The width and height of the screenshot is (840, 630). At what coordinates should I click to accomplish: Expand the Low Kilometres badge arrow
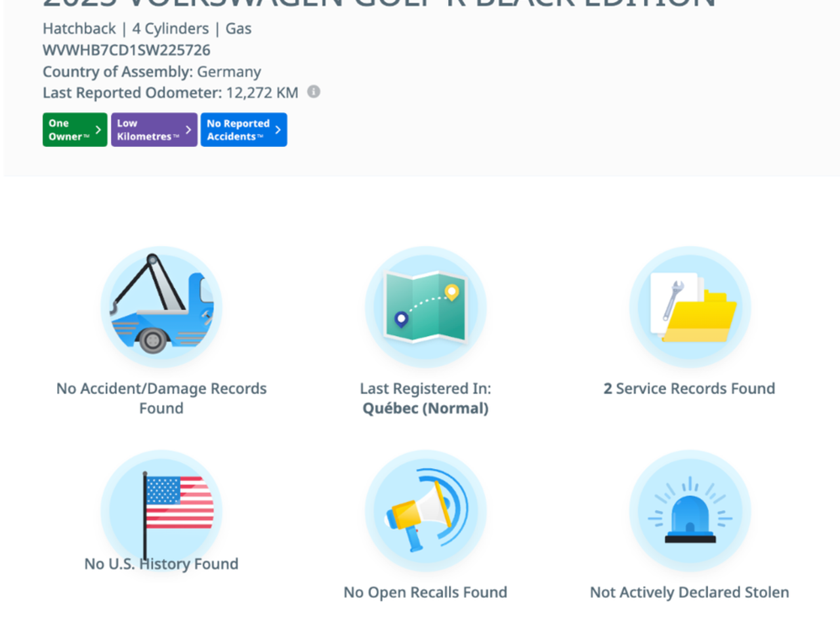pos(188,130)
